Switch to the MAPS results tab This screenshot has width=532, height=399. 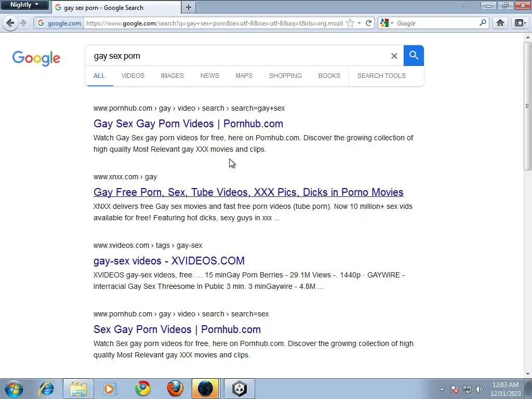click(x=244, y=76)
